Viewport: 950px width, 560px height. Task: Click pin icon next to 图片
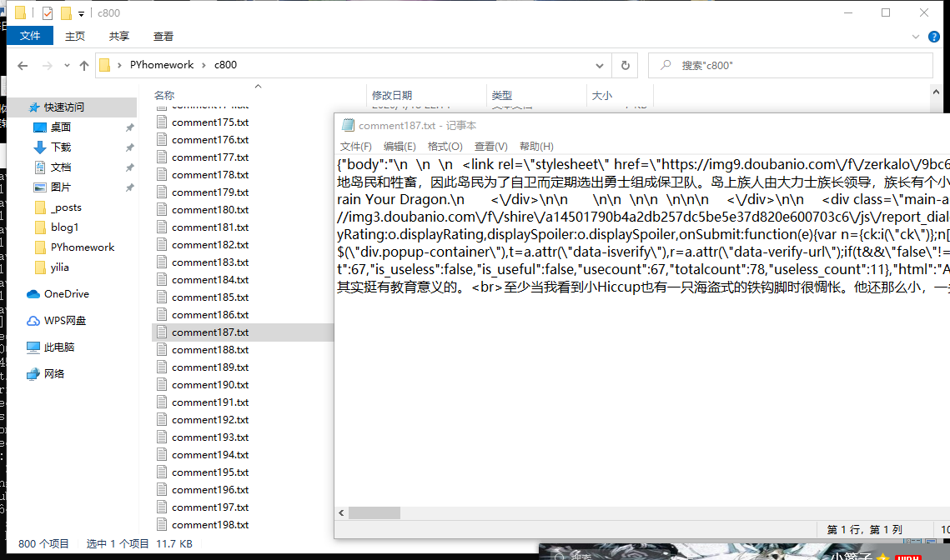pyautogui.click(x=129, y=187)
